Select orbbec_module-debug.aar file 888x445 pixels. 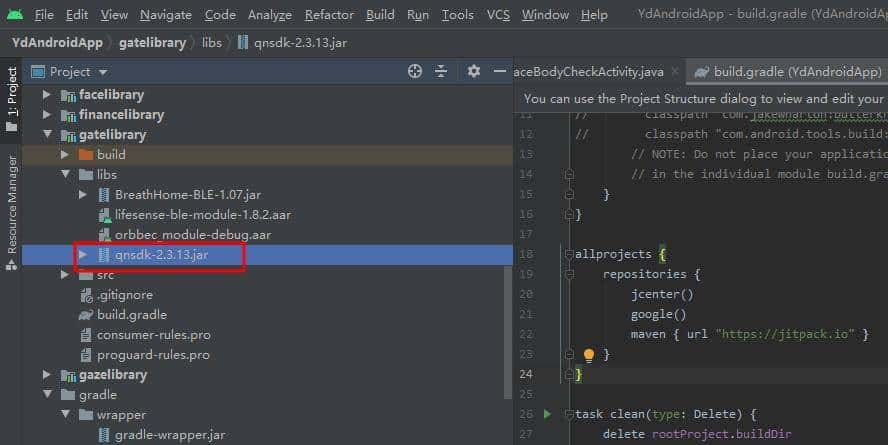[193, 234]
